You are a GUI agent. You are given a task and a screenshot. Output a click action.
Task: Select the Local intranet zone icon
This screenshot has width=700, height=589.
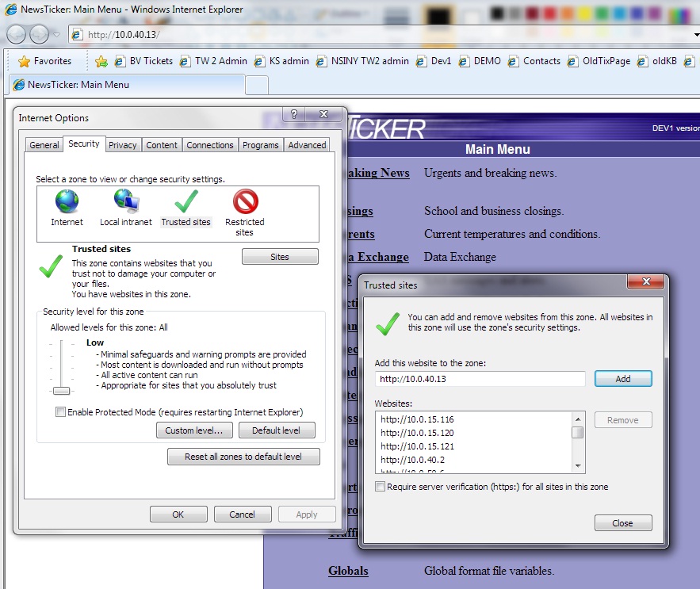coord(126,203)
